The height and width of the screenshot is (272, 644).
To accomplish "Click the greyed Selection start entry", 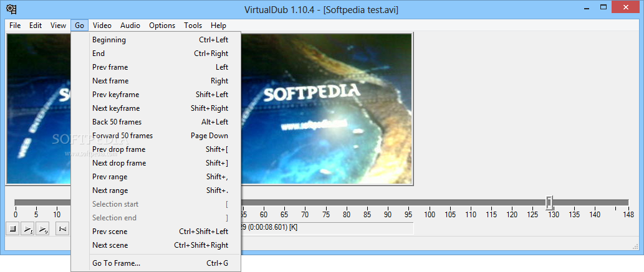I will pos(156,204).
